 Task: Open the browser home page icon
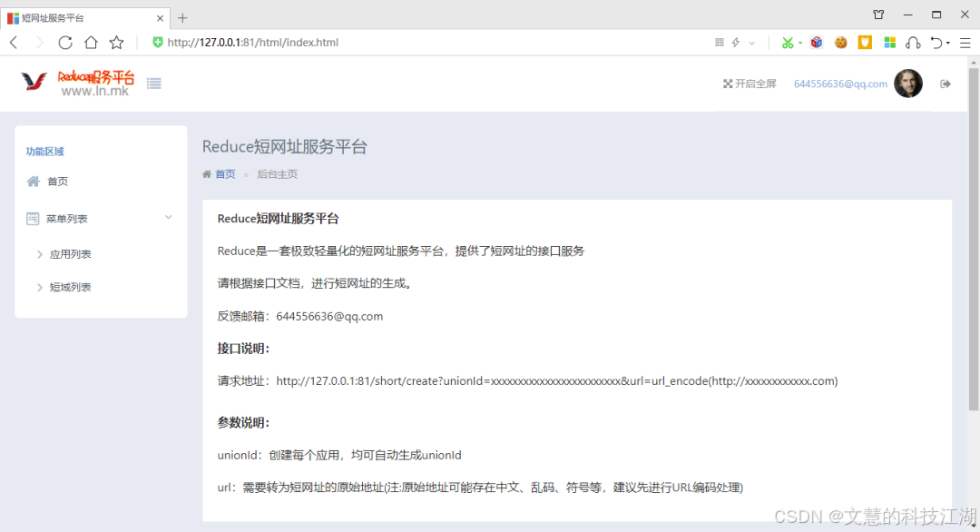(92, 43)
